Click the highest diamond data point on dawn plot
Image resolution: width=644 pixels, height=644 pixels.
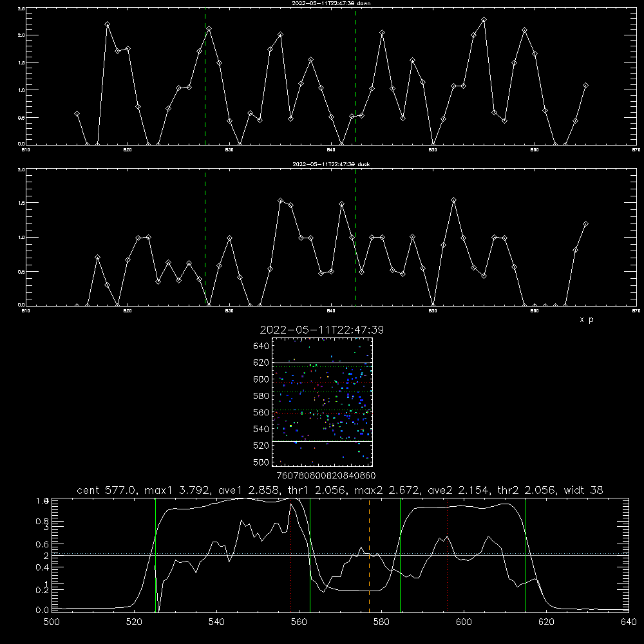click(x=484, y=20)
